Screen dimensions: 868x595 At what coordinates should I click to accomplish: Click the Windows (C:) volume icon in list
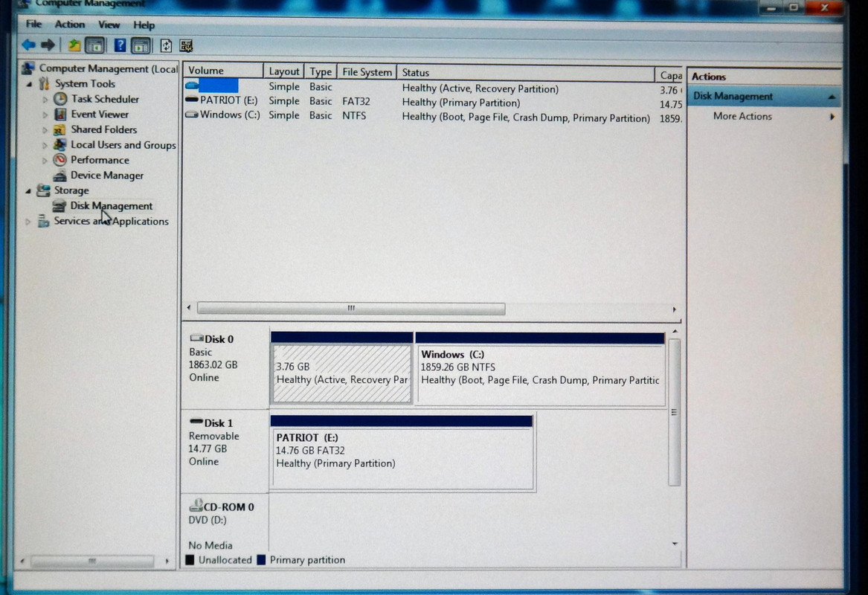coord(192,115)
